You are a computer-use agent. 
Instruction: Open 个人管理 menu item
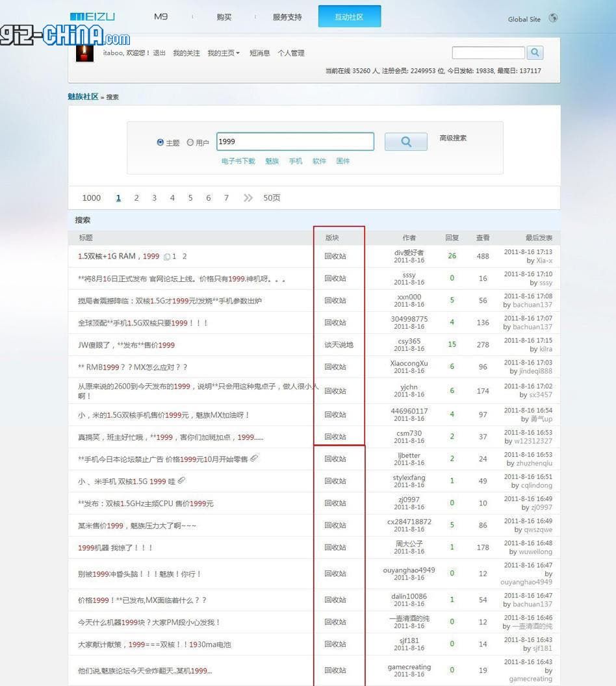[x=291, y=53]
